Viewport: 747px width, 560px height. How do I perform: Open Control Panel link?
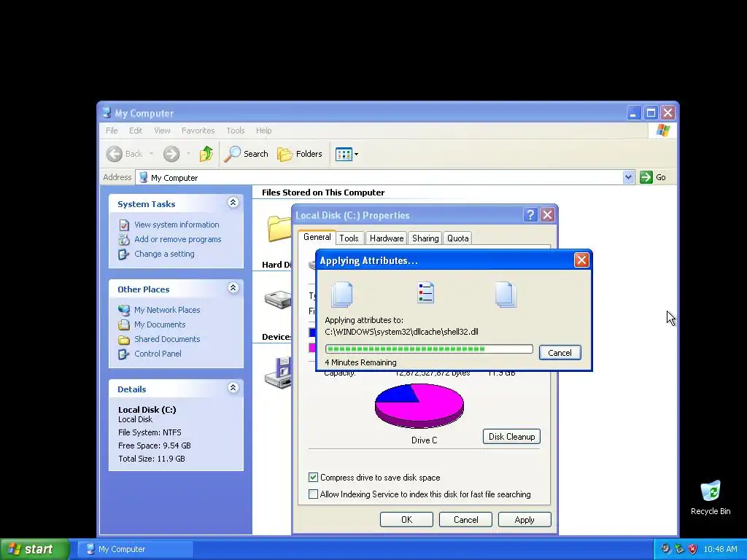(158, 354)
